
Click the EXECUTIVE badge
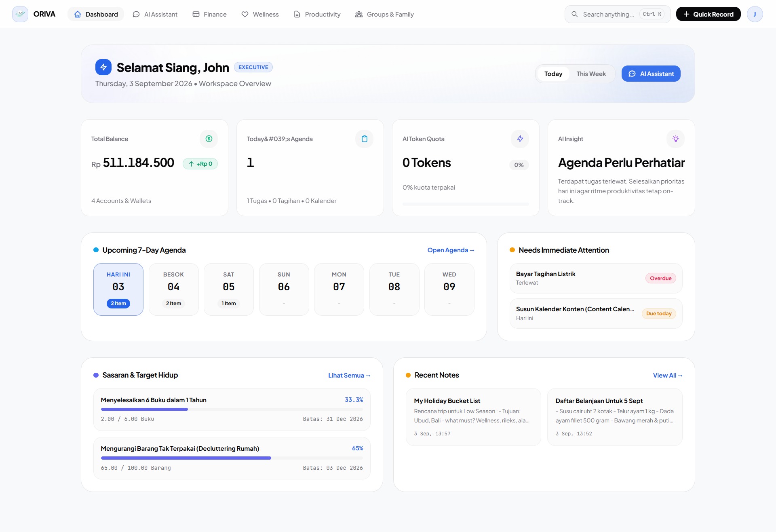253,67
